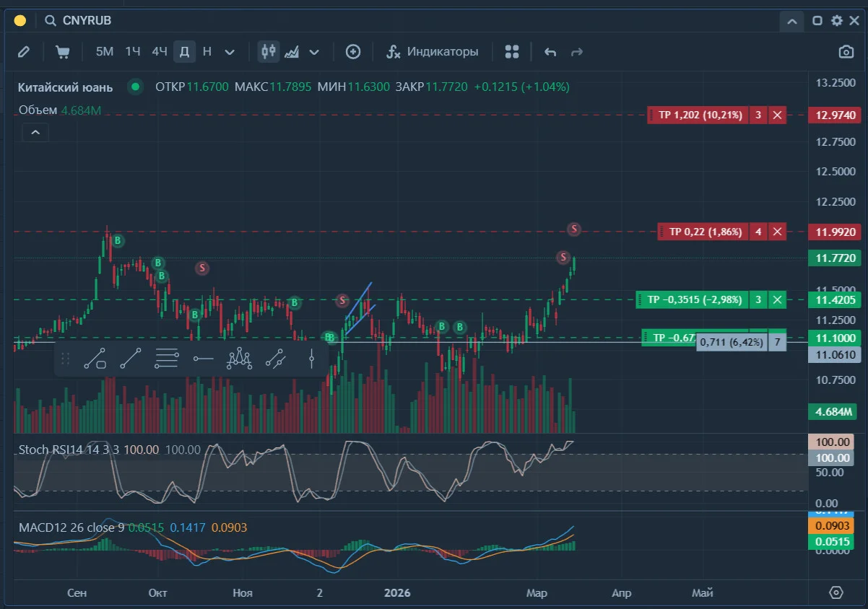Viewport: 868px width, 609px height.
Task: Select the horizontal levels drawing tool
Action: coord(167,358)
